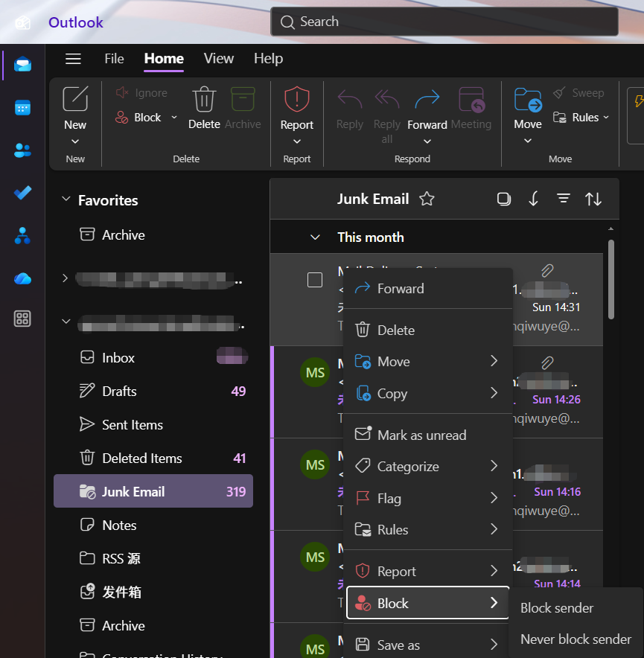Viewport: 644px width, 658px height.
Task: Collapse the Favorites folder group
Action: click(x=66, y=200)
